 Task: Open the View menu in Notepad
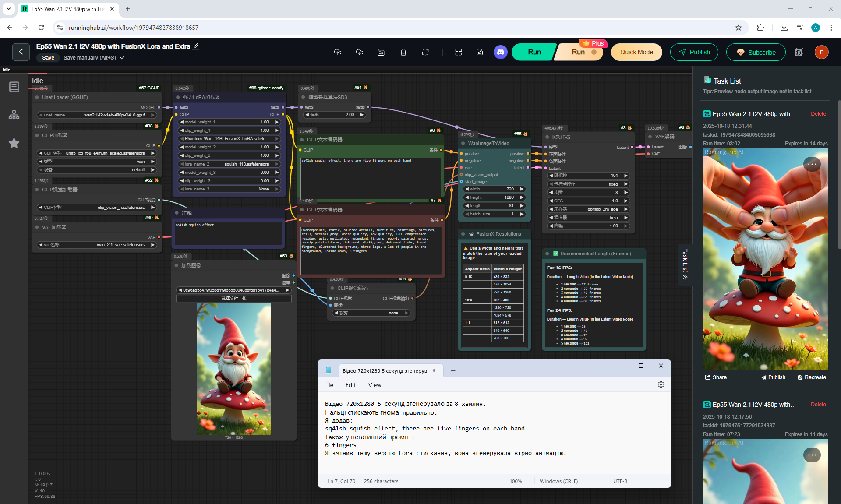point(375,385)
